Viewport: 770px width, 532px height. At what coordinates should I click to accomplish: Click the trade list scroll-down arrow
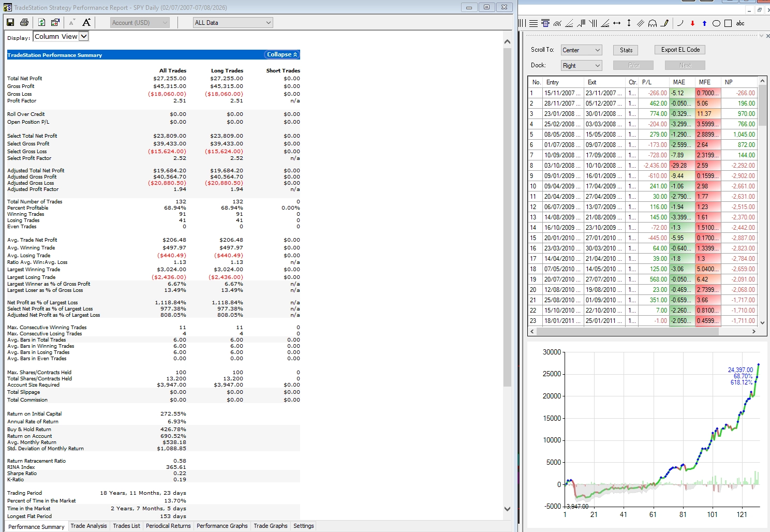(762, 322)
